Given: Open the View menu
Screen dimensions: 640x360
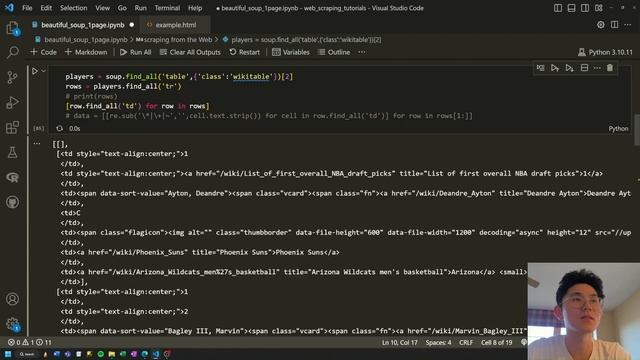Looking at the screenshot, I should click(102, 8).
